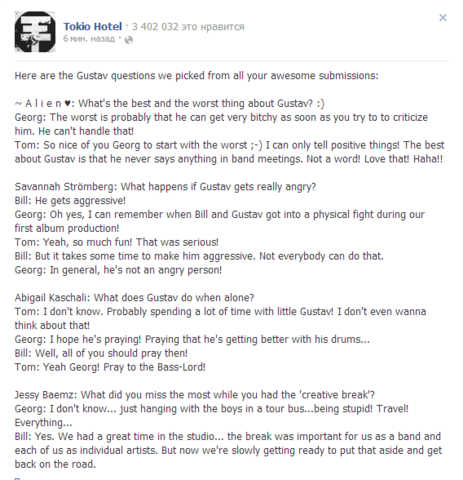This screenshot has height=480, width=463.
Task: Click the heart symbol after 'A l i e n'
Action: [x=67, y=104]
